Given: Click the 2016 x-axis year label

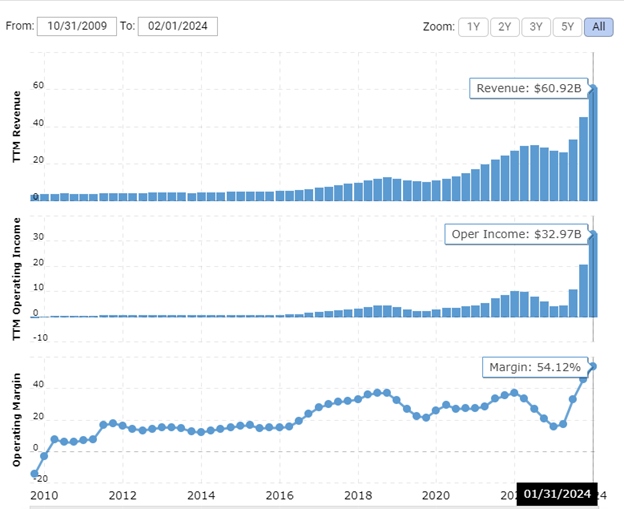Looking at the screenshot, I should [x=279, y=495].
